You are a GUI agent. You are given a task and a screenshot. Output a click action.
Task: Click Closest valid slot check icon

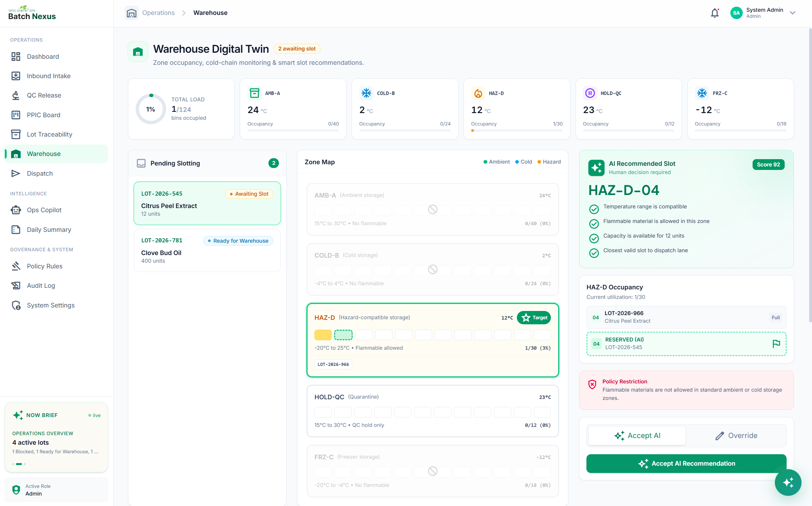594,253
